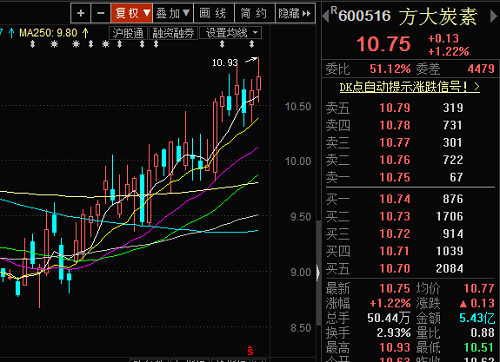Expand the 设置均线 dropdown
This screenshot has width=500, height=362.
[x=230, y=33]
